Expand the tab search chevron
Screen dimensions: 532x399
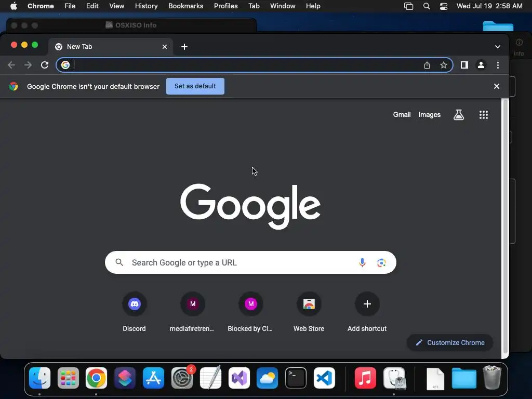[x=497, y=47]
